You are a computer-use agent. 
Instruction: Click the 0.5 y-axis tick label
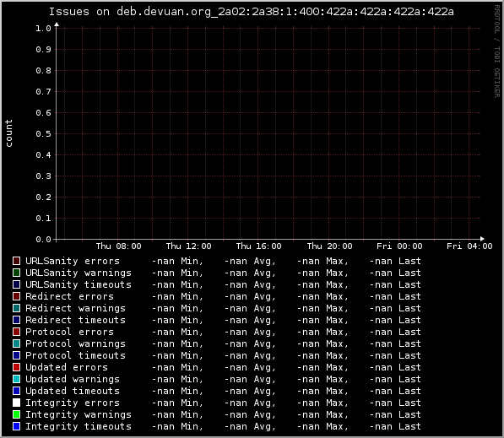43,133
